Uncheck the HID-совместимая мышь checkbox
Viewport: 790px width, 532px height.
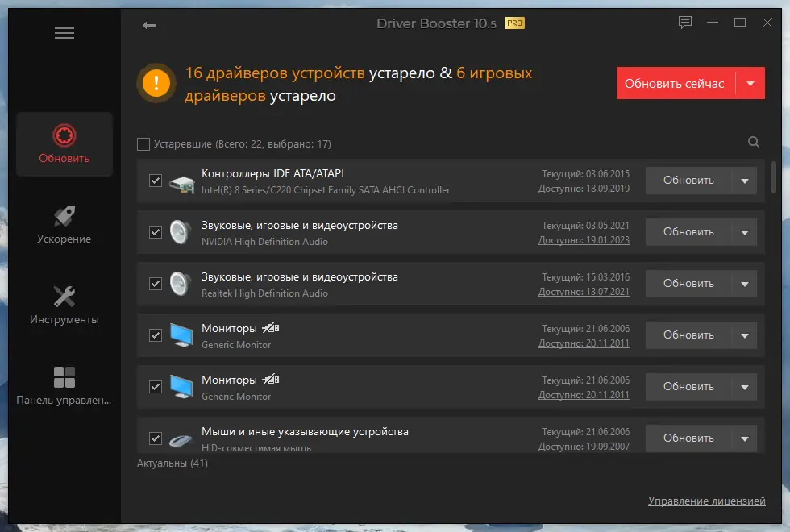point(156,438)
